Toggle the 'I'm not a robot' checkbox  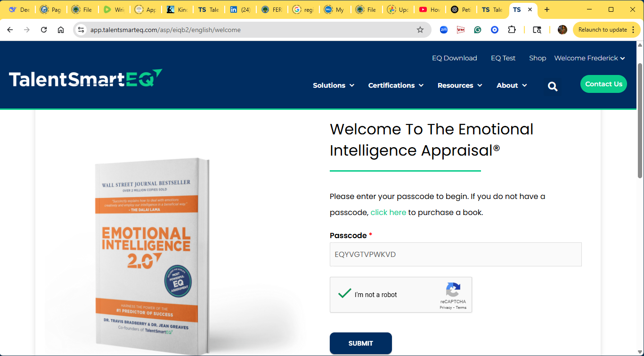[345, 294]
